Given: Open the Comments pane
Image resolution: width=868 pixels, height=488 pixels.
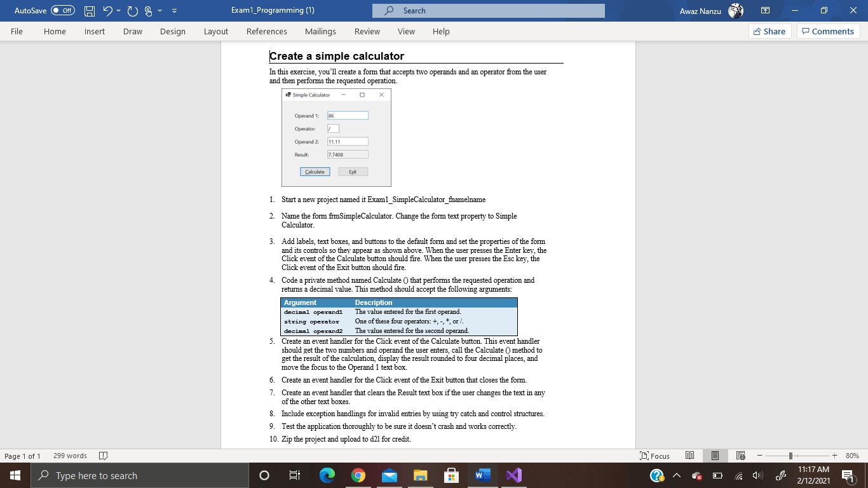Looking at the screenshot, I should point(828,31).
